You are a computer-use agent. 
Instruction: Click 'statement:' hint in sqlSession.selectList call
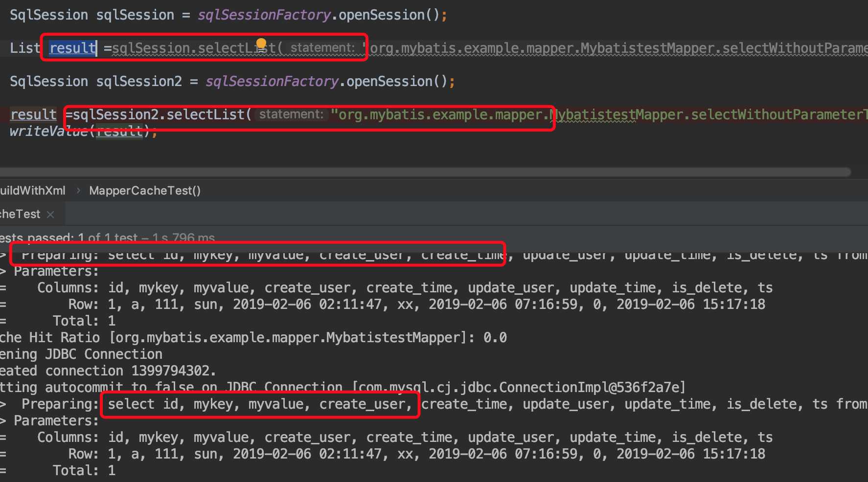(322, 48)
